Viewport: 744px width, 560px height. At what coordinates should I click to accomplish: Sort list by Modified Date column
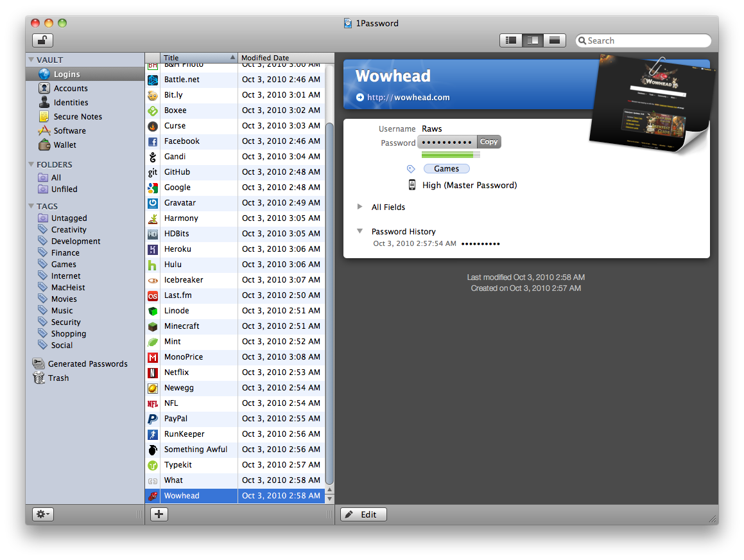[x=281, y=58]
